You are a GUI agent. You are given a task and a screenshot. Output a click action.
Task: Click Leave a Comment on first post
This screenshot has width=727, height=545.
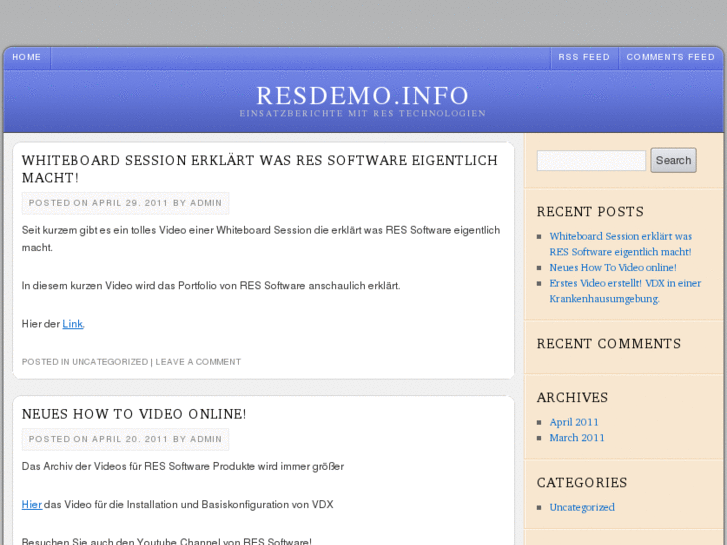coord(198,362)
